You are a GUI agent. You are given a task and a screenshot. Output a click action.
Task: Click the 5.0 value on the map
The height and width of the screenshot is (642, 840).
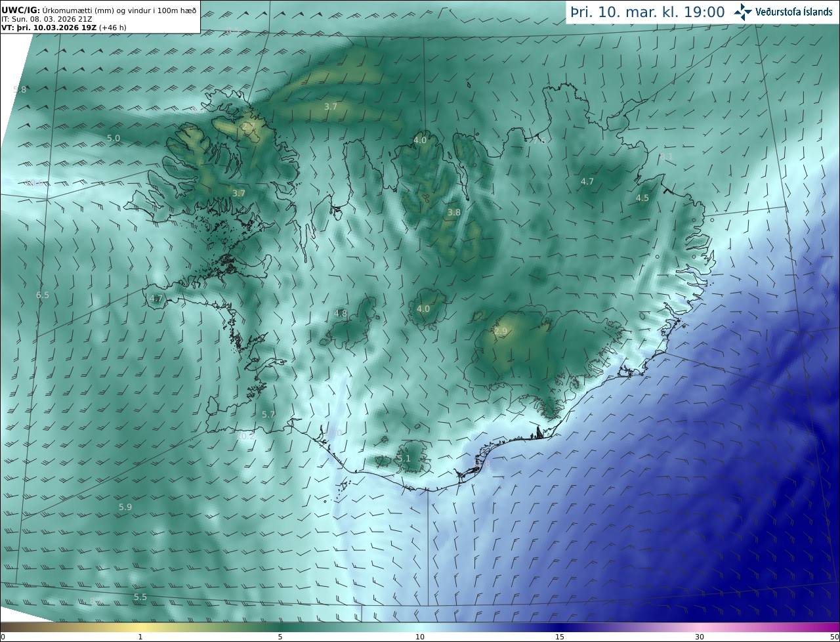point(114,138)
